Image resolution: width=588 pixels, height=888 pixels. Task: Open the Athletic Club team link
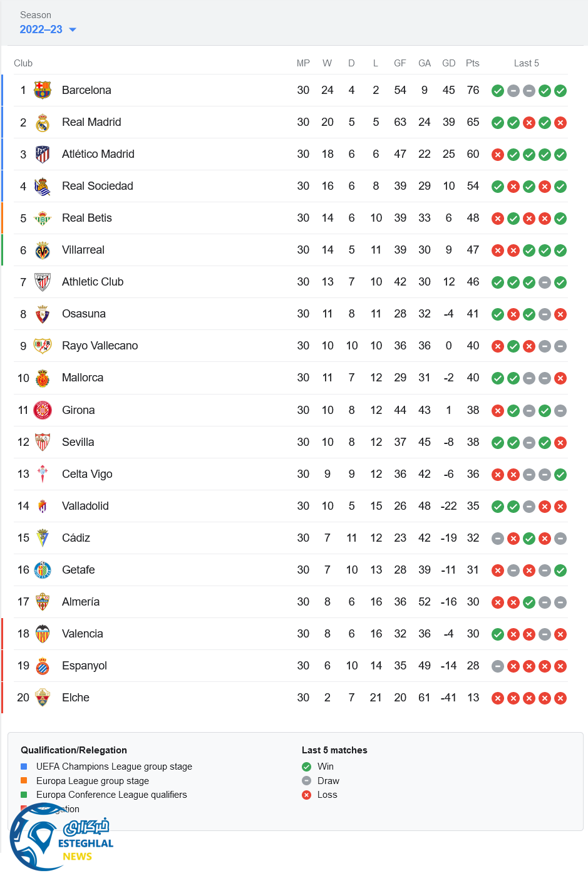point(93,282)
